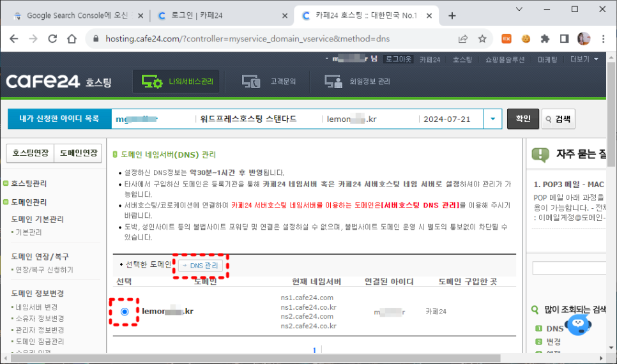Open the Chrome profile avatar
617x364 pixels.
click(x=584, y=38)
